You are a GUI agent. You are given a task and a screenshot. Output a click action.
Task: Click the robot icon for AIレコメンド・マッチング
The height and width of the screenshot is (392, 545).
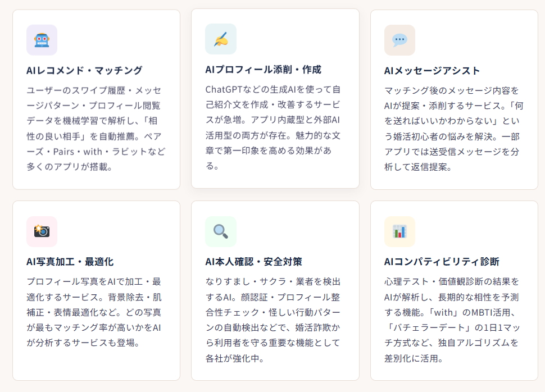tap(42, 40)
